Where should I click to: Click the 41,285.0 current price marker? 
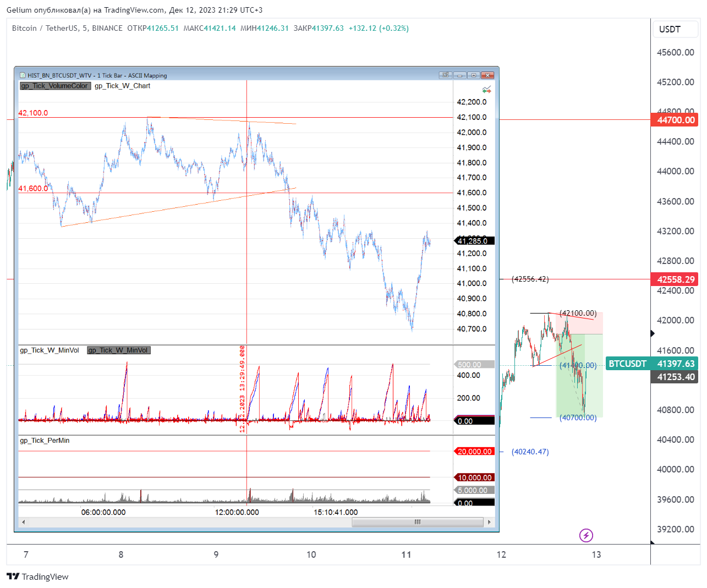(x=474, y=241)
